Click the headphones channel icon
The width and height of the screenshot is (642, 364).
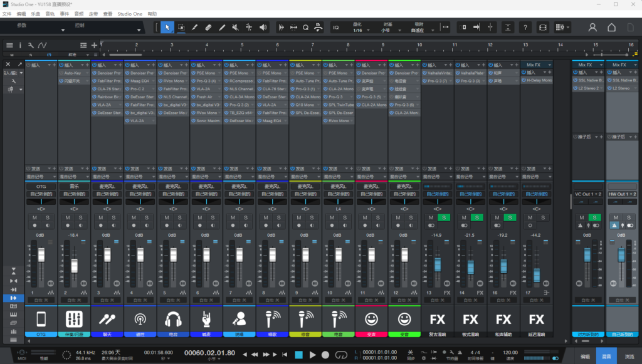point(173,319)
